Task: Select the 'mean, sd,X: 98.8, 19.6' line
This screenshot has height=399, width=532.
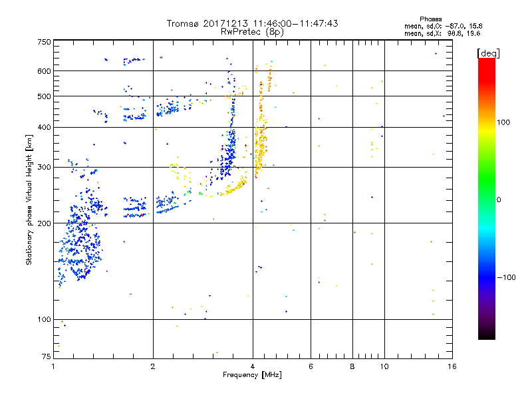Action: click(x=442, y=33)
